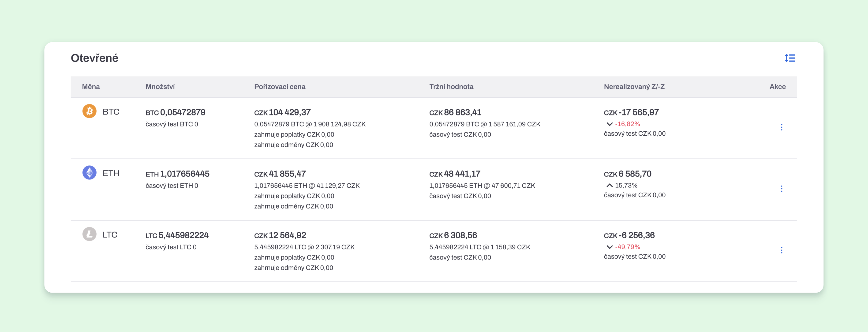Click the Otevřené section title
The height and width of the screenshot is (332, 868).
[94, 58]
